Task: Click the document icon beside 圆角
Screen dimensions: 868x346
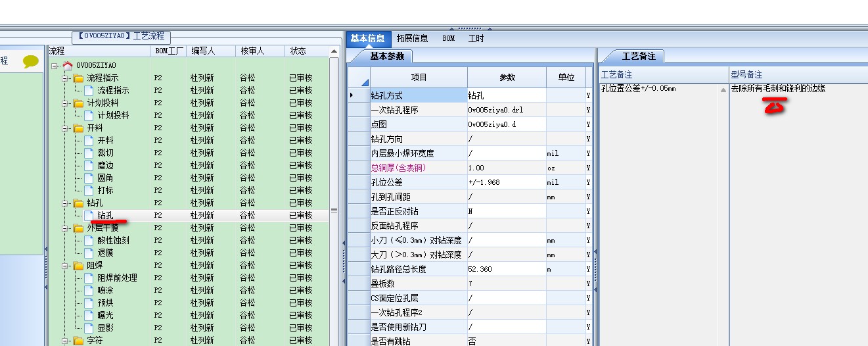Action: (89, 178)
